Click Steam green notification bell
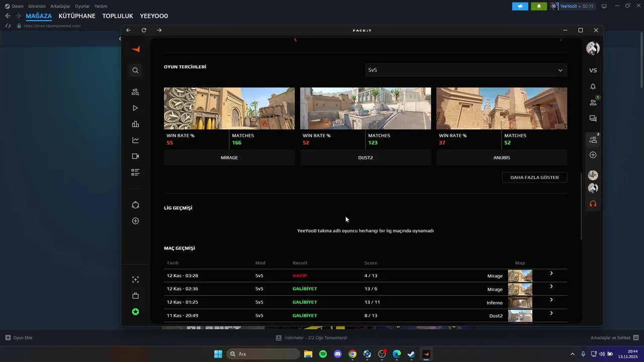644x362 pixels. (539, 6)
